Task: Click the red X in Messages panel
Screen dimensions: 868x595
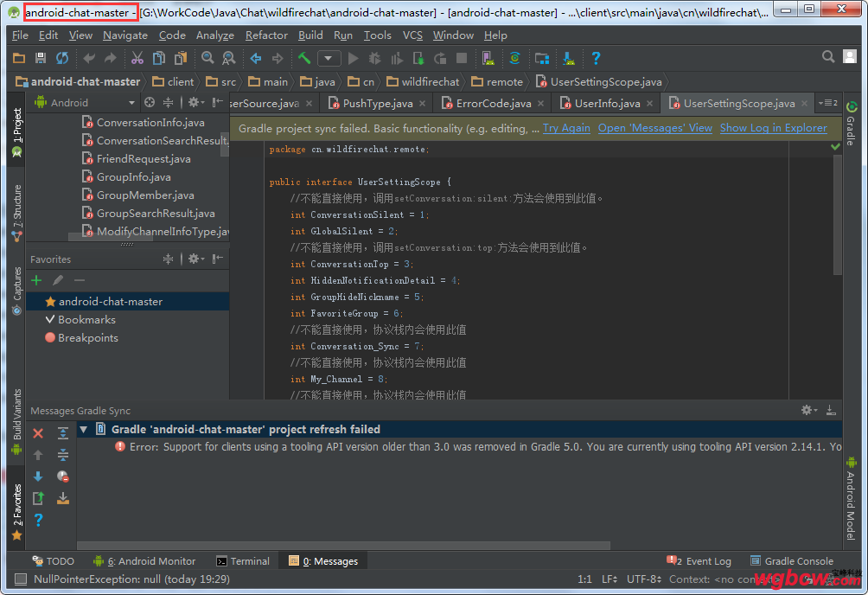Action: [38, 433]
